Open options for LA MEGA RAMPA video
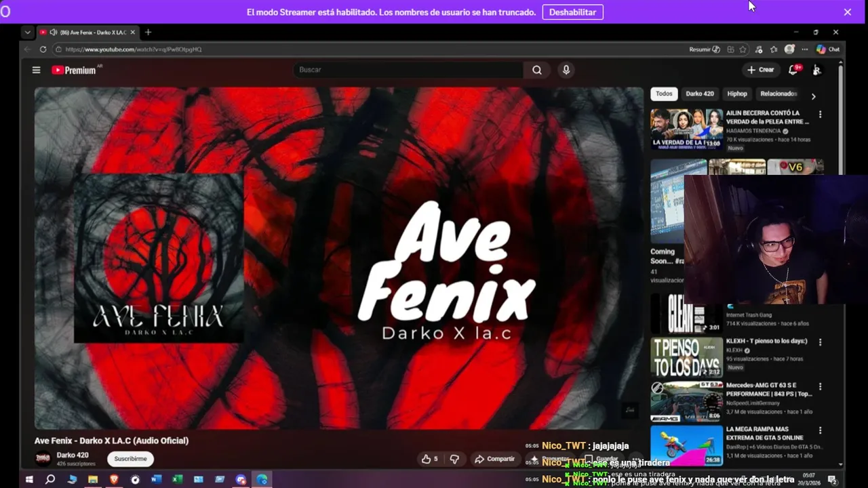Screen dimensions: 868x488 820,430
